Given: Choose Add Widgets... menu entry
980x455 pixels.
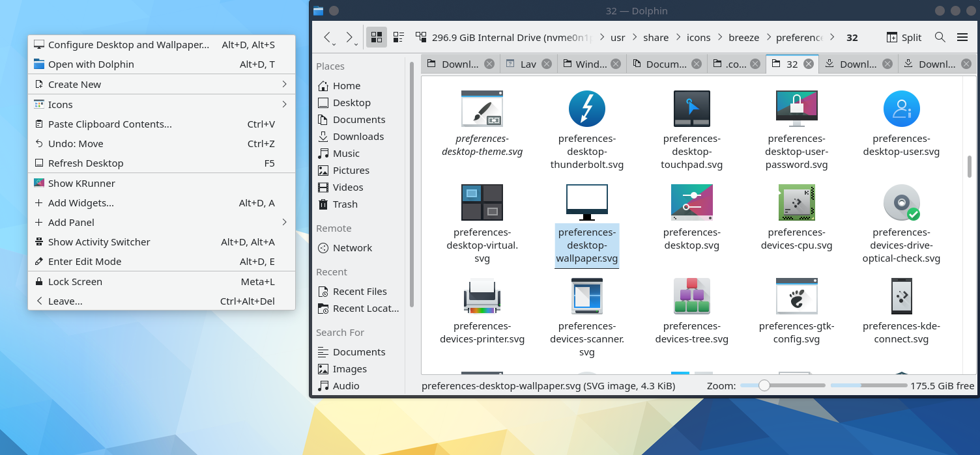Looking at the screenshot, I should point(162,203).
